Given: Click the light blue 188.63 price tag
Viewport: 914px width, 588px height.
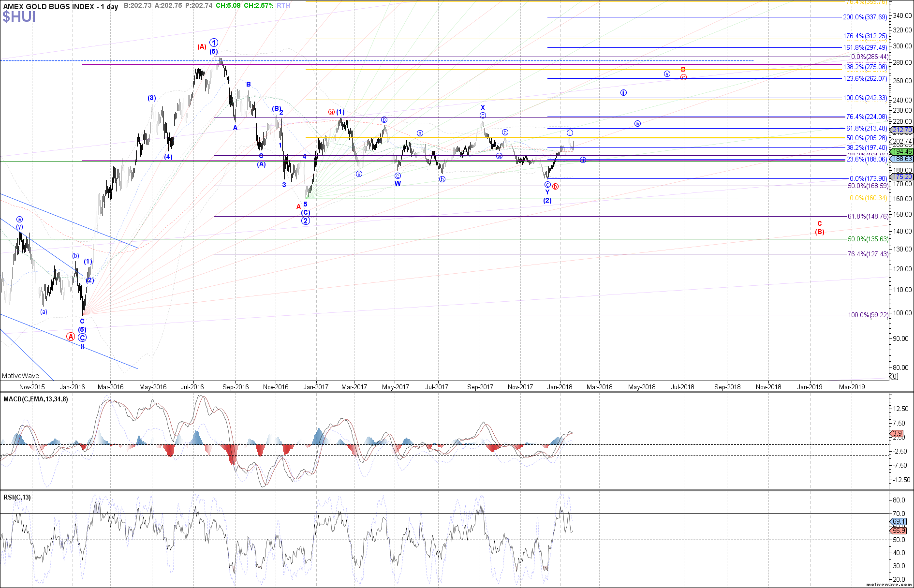Looking at the screenshot, I should [x=902, y=159].
